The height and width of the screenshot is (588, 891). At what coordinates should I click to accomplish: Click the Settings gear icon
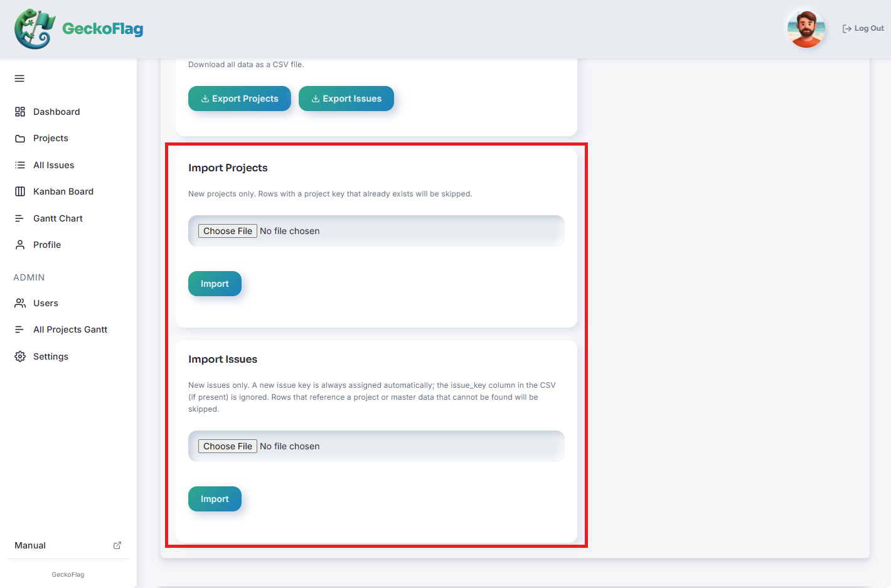point(20,356)
